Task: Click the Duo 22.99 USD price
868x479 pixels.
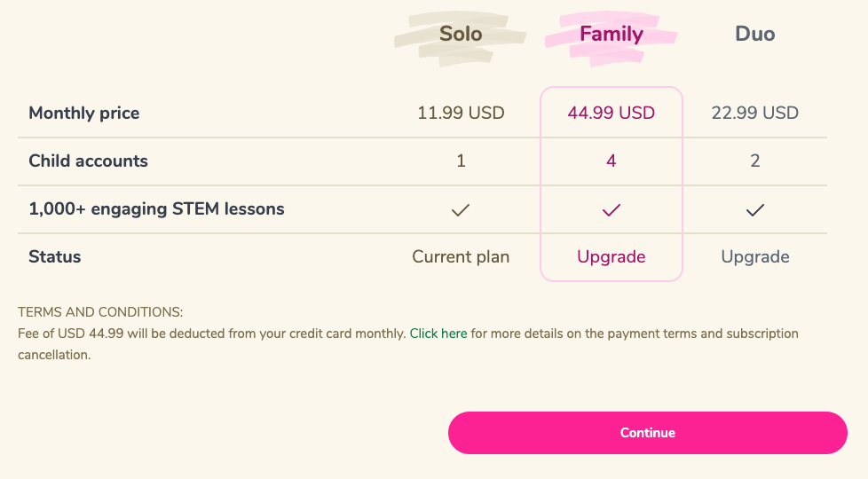Action: [x=755, y=114]
